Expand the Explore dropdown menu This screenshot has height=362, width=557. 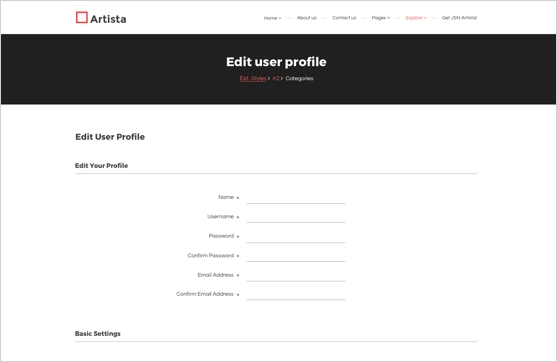416,18
